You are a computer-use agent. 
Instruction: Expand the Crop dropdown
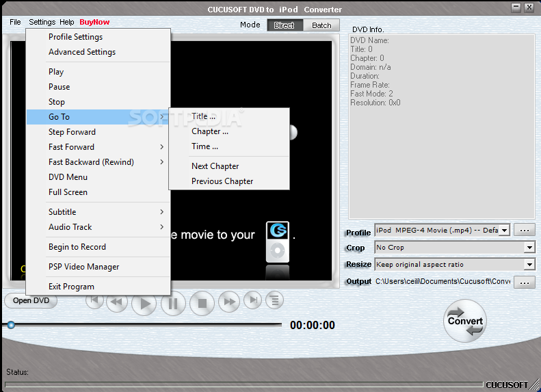click(x=529, y=248)
